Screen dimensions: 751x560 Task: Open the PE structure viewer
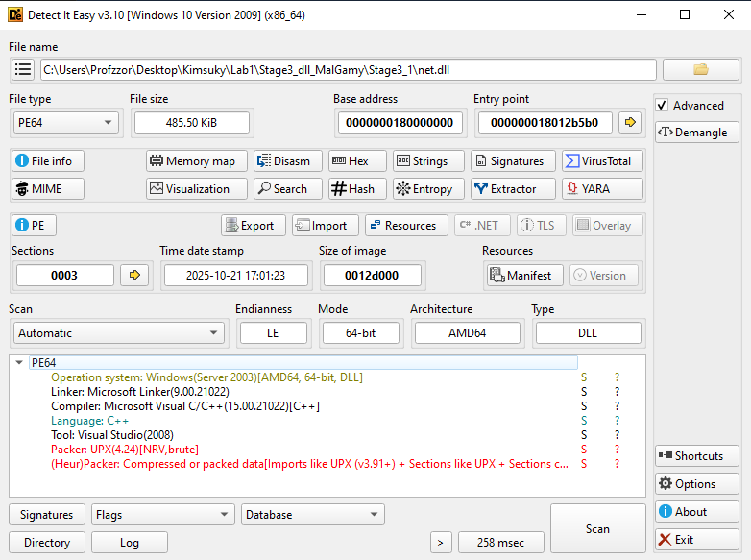(34, 225)
